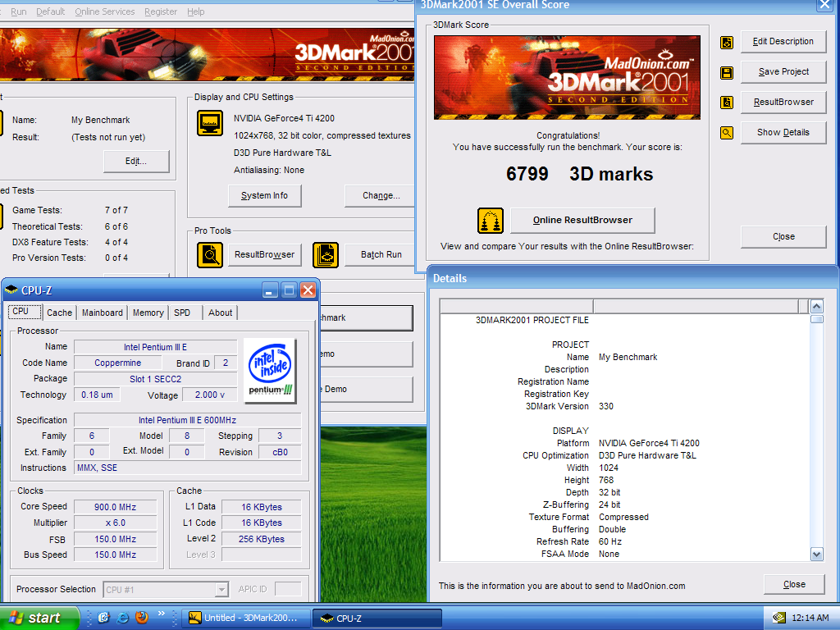Click the system clock 12:14 AM
Viewport: 840px width, 630px height.
point(810,618)
